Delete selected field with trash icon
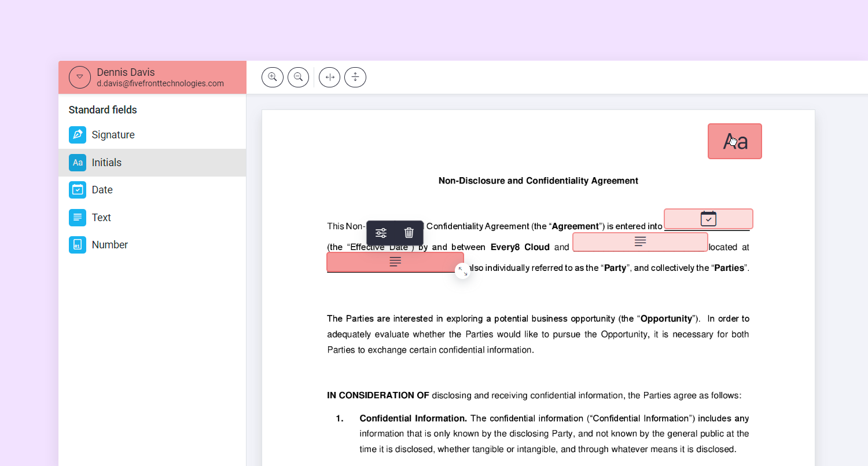 point(409,233)
